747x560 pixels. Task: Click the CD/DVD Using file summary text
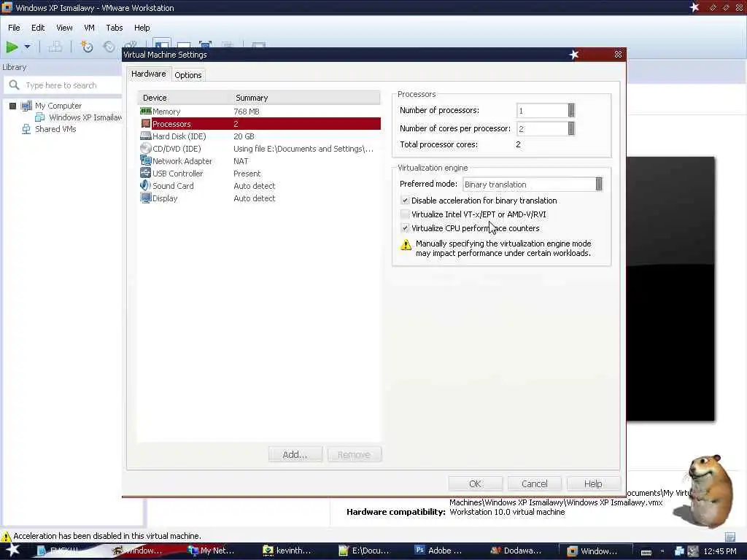tap(303, 149)
